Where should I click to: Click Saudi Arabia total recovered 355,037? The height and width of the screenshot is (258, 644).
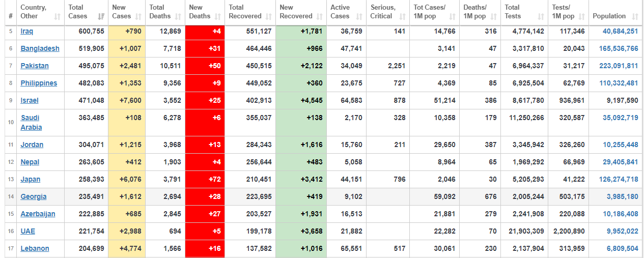click(258, 118)
